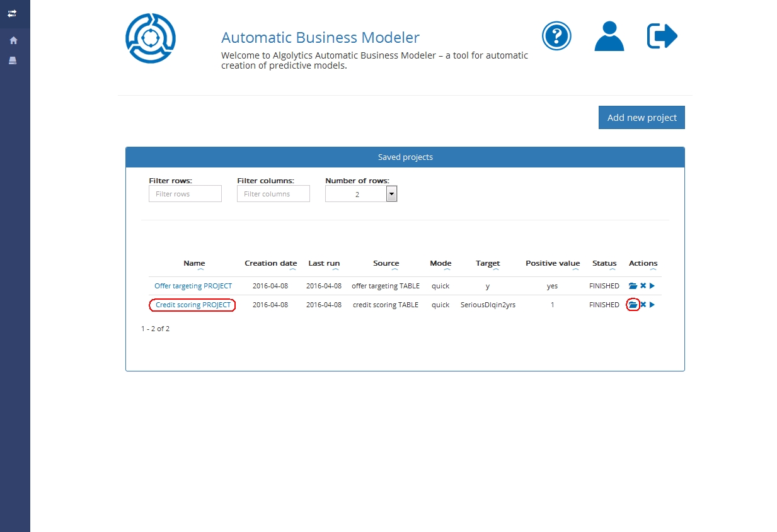Open help with the question mark icon
Image resolution: width=777 pixels, height=532 pixels.
pos(556,36)
